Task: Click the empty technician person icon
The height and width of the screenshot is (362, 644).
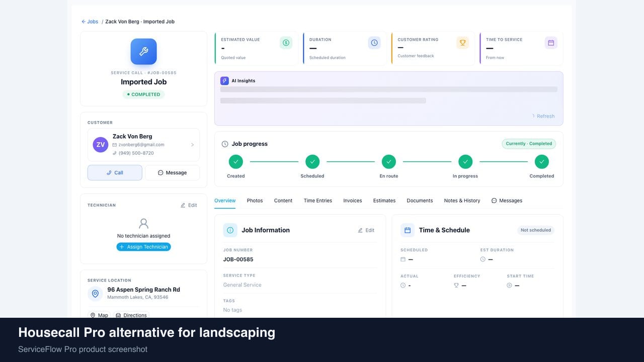Action: 144,223
